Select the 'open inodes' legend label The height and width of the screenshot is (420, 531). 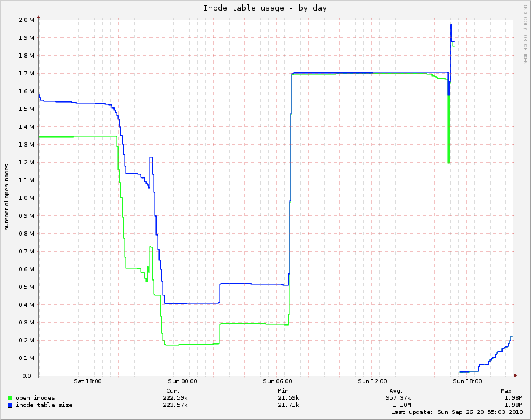(x=35, y=398)
